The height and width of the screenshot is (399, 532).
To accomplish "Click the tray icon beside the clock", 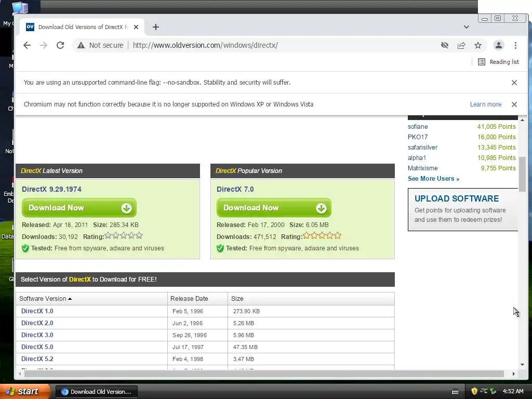I will [493, 392].
